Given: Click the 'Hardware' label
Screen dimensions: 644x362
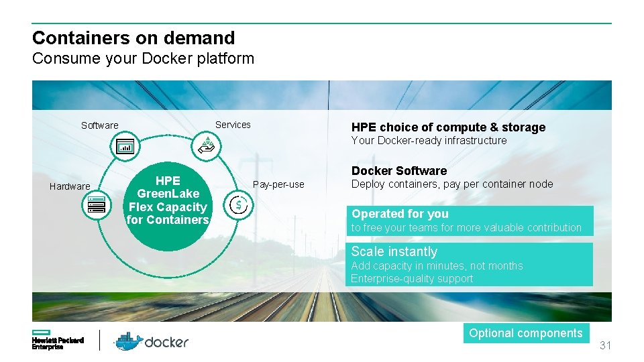Looking at the screenshot, I should 70,186.
